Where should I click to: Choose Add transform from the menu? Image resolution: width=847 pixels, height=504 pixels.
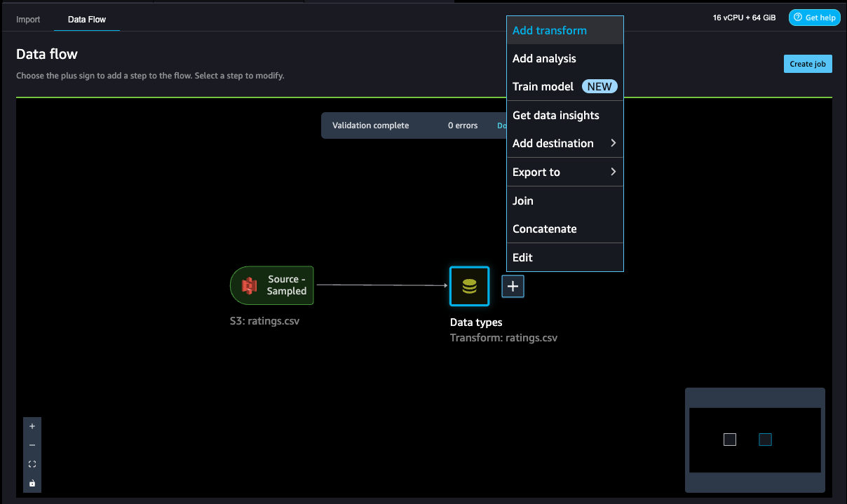pyautogui.click(x=565, y=30)
